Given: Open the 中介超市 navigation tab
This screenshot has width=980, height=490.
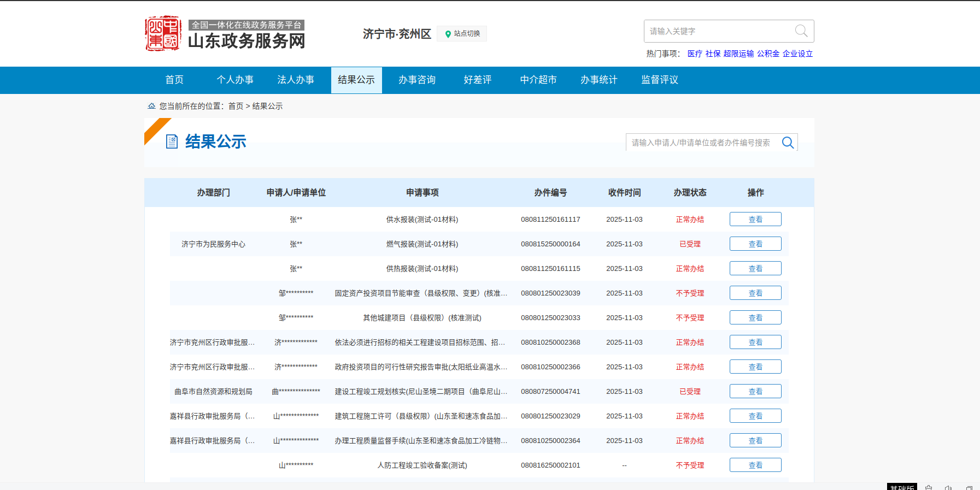Looking at the screenshot, I should pos(538,80).
